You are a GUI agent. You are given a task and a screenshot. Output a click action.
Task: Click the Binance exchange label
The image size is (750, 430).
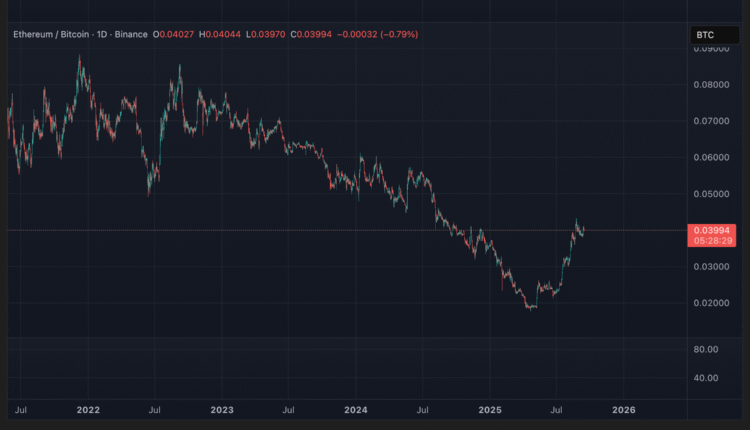130,35
